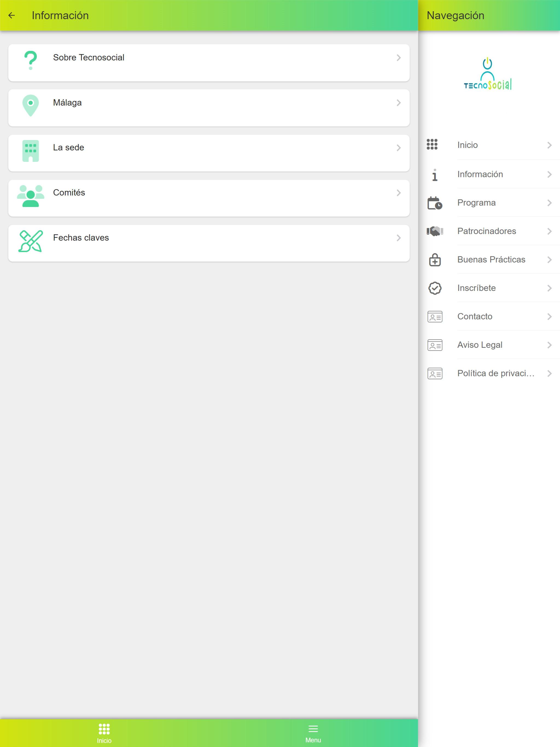Click the building icon for La sede

30,151
